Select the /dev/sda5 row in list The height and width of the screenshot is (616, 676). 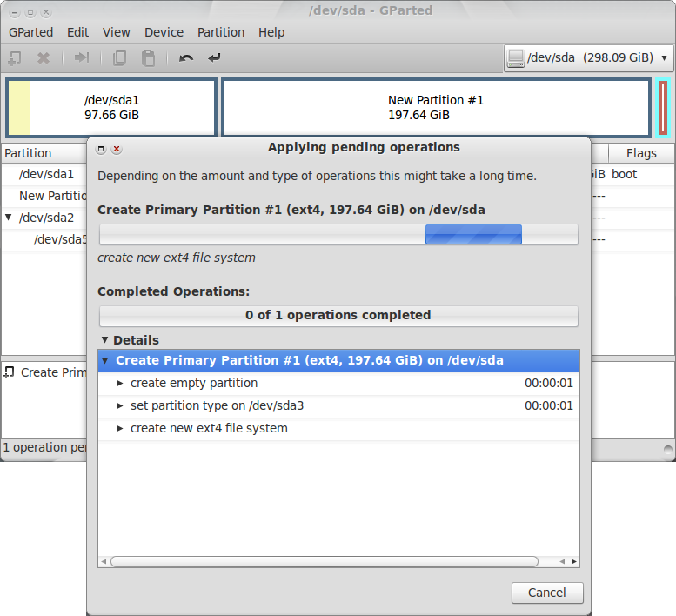click(44, 238)
